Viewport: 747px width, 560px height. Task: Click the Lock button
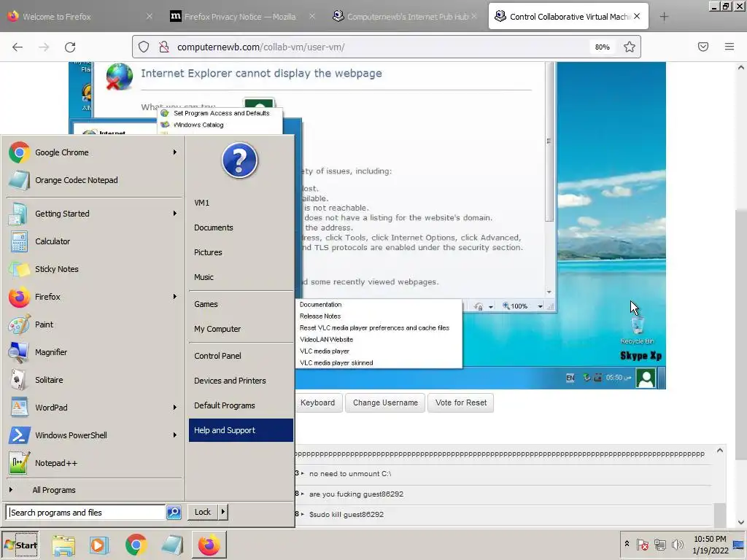pos(203,512)
